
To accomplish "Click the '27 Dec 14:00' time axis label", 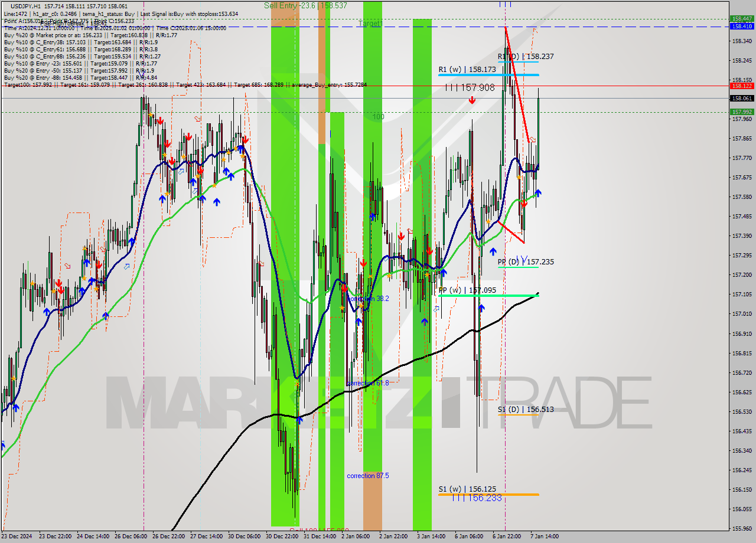I will click(207, 537).
